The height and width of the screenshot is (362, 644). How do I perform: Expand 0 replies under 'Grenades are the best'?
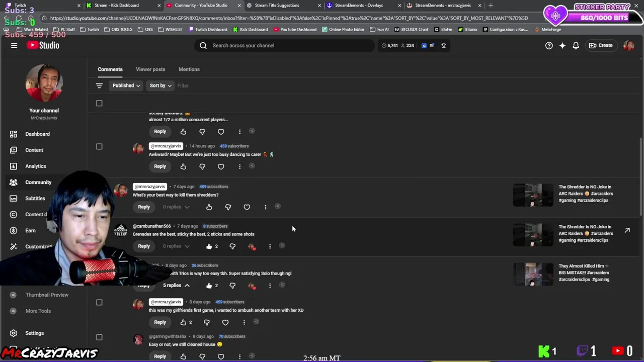[x=176, y=246]
